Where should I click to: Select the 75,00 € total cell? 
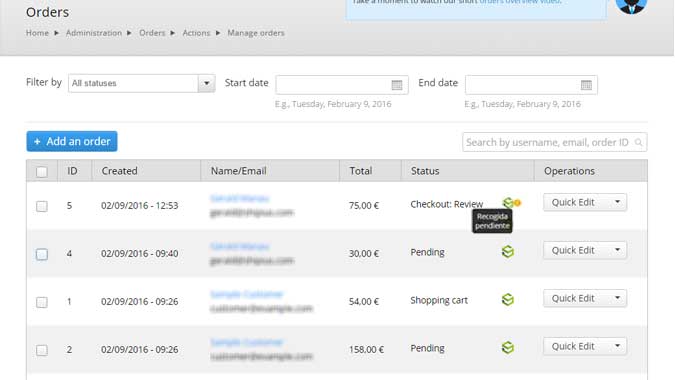364,206
